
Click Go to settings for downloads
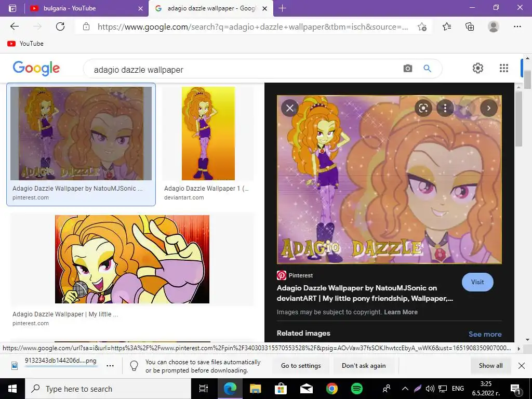pos(301,366)
